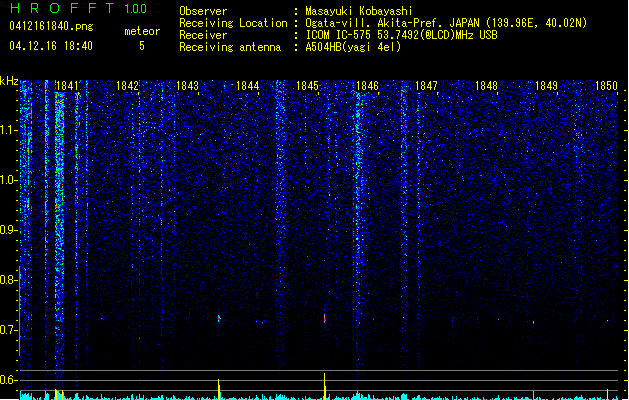The height and width of the screenshot is (400, 629).
Task: Select the location text Ogata-vill. Akita-Pref. JAPAN
Action: coord(392,23)
